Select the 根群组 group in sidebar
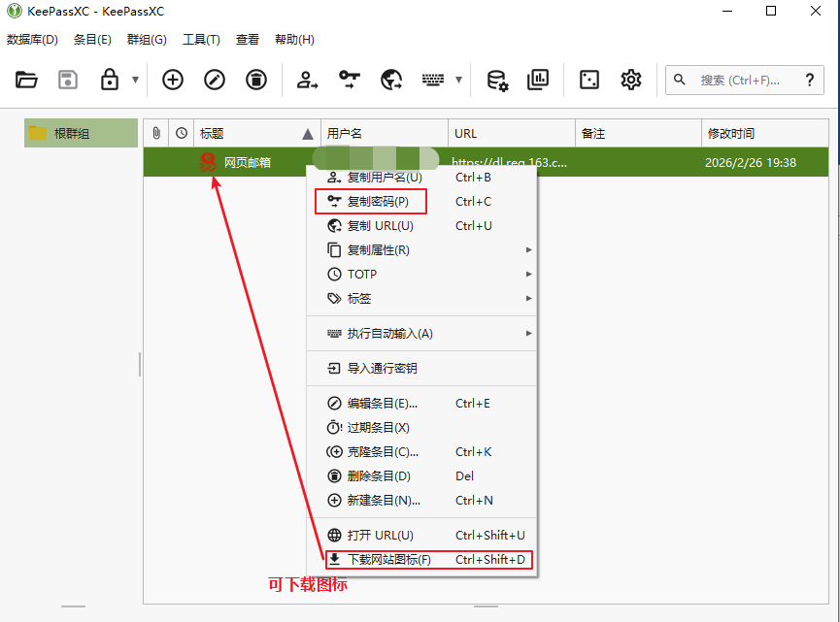This screenshot has width=840, height=622. [81, 133]
